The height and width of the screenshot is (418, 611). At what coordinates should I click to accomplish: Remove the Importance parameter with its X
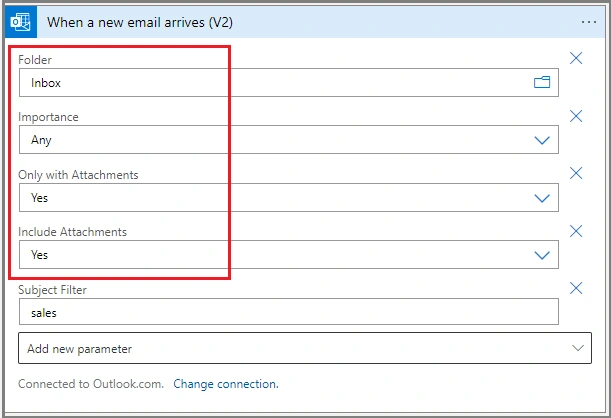[576, 116]
